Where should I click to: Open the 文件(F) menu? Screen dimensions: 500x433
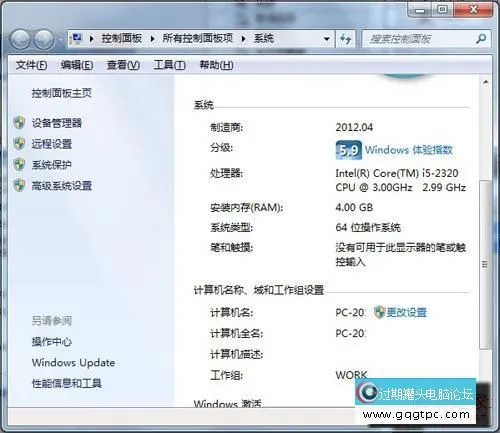pyautogui.click(x=31, y=65)
